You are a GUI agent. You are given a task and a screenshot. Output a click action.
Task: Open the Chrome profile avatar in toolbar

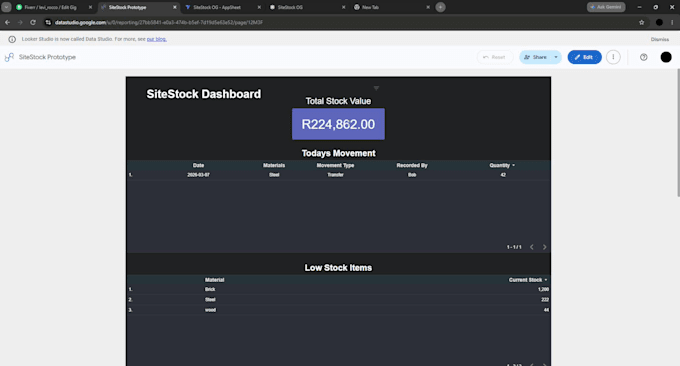pyautogui.click(x=659, y=23)
